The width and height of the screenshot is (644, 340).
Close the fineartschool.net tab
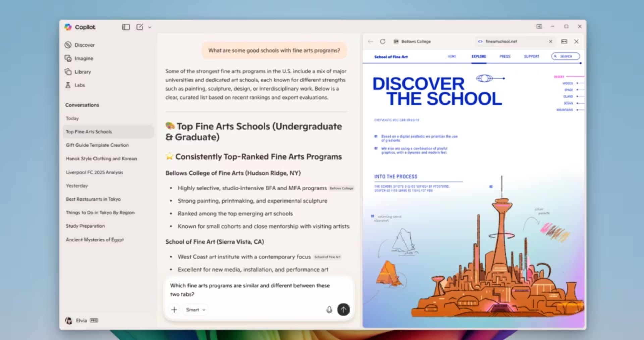550,41
